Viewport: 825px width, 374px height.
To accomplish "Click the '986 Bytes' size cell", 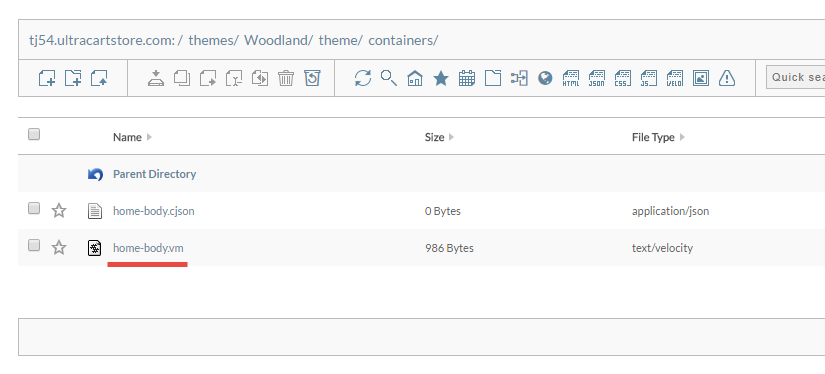I will click(x=449, y=248).
